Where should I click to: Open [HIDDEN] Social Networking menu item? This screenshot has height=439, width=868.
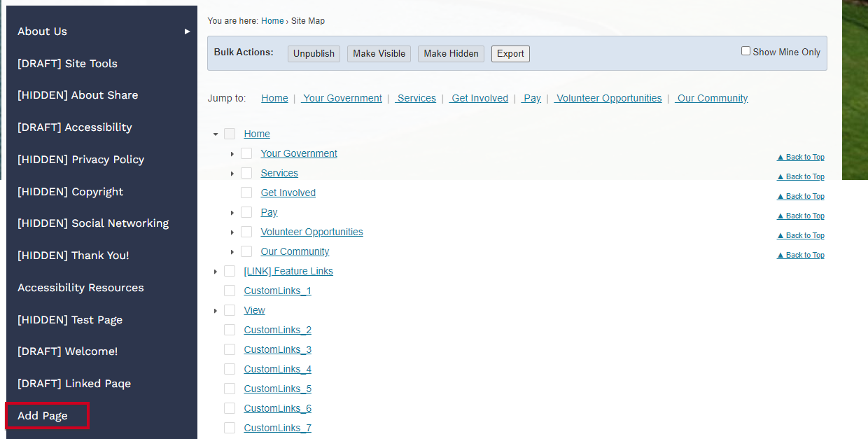[93, 223]
